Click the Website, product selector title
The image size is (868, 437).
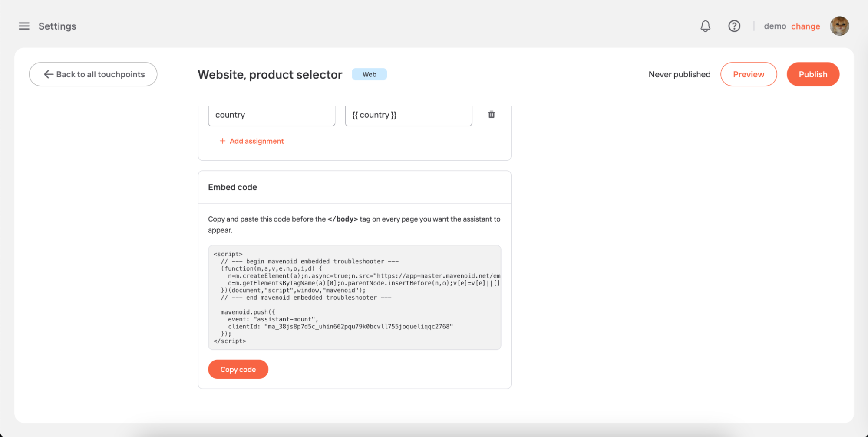(x=270, y=75)
